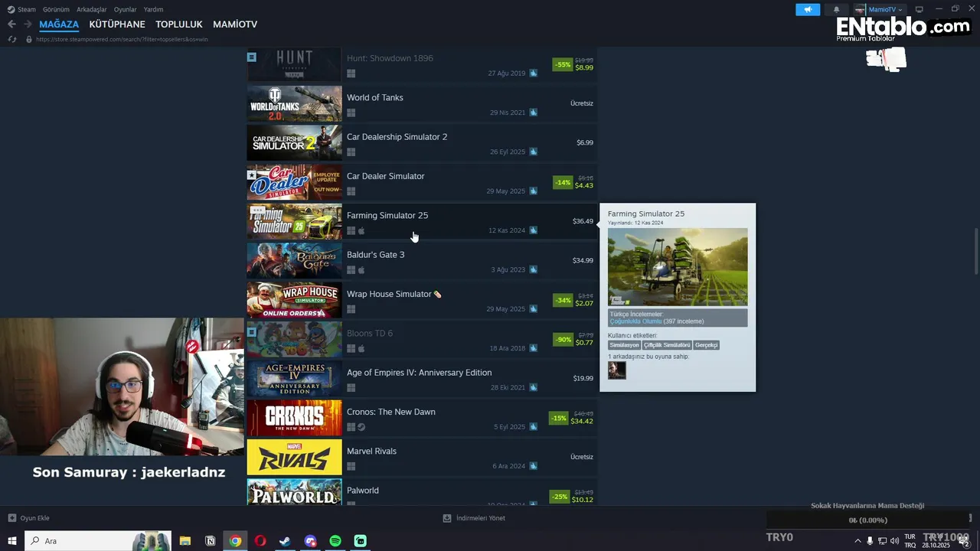
Task: Open the MAMİOTV profile tab
Action: (x=235, y=24)
